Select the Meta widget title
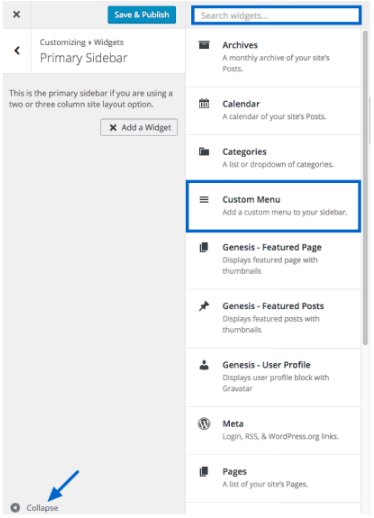 (x=233, y=424)
